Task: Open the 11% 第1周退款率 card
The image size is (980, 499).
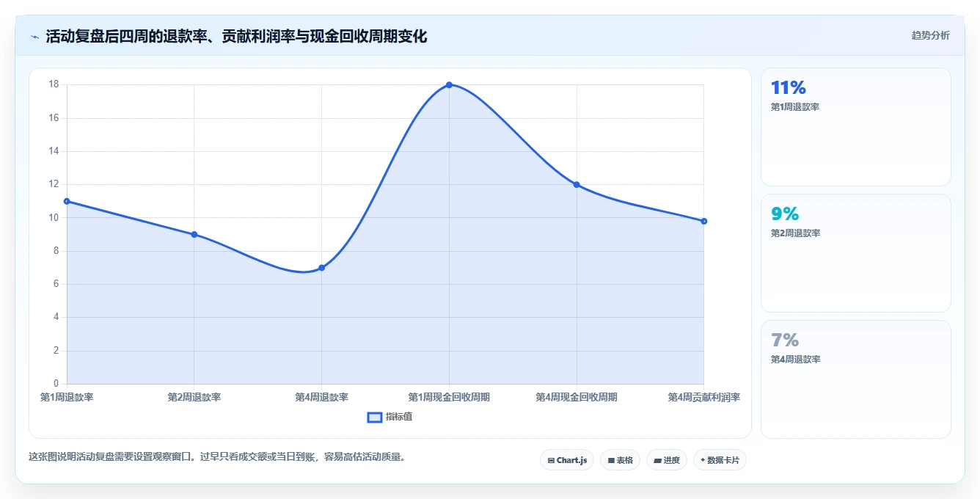Action: coord(856,127)
